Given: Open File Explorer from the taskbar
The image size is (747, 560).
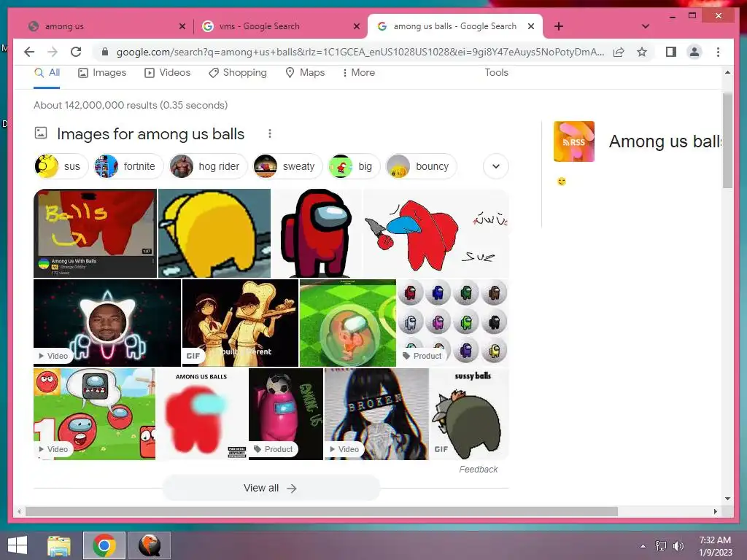Looking at the screenshot, I should pyautogui.click(x=59, y=545).
